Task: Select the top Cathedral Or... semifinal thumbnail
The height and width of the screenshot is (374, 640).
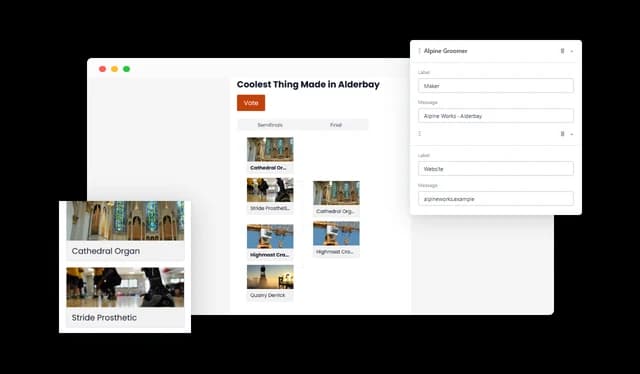Action: (270, 149)
